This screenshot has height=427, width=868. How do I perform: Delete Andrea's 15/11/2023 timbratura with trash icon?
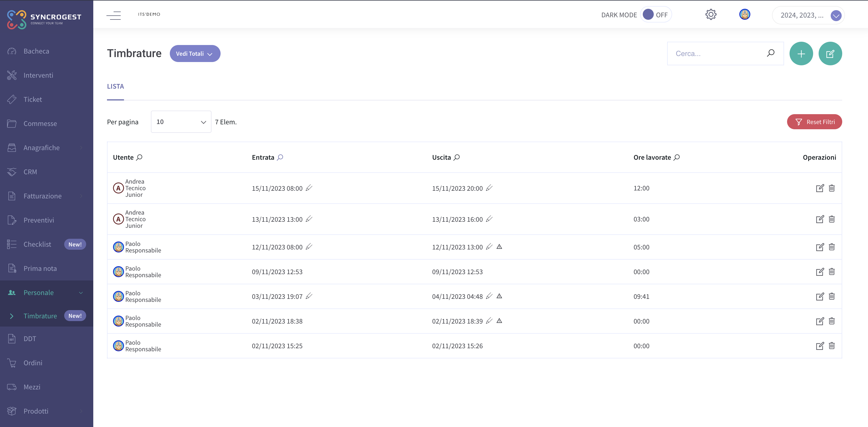click(x=832, y=188)
